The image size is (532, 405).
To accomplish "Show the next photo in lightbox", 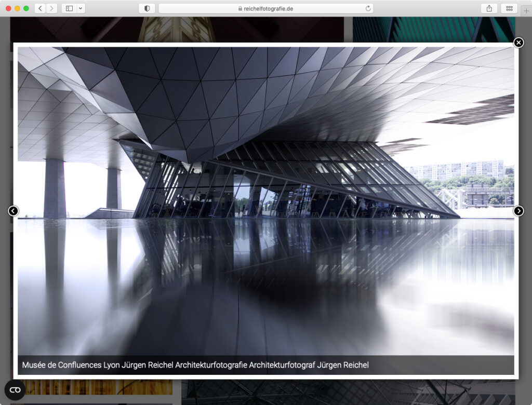I will pyautogui.click(x=518, y=211).
